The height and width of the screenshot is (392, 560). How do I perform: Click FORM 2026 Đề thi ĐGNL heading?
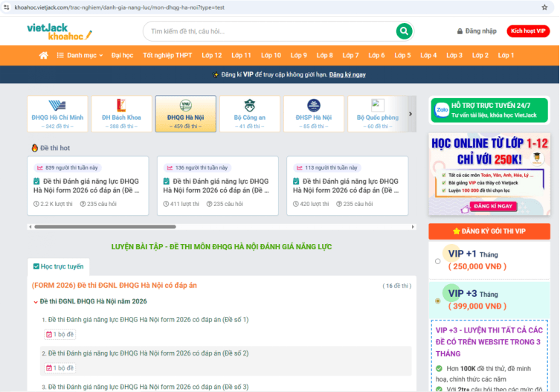point(115,285)
